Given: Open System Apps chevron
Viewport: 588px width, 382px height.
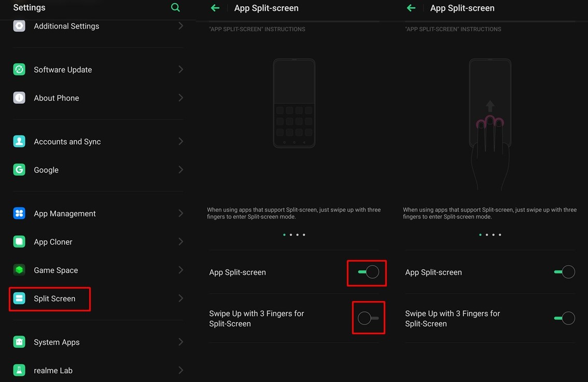Looking at the screenshot, I should (x=181, y=342).
